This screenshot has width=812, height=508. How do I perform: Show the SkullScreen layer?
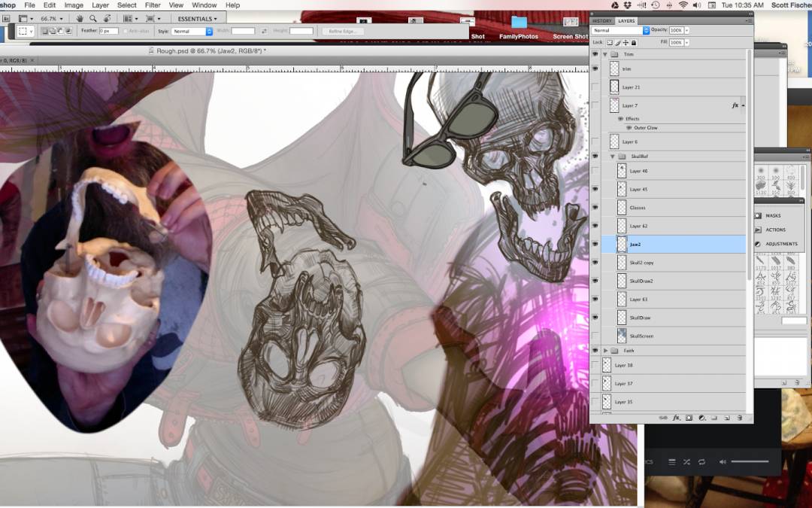coord(595,336)
